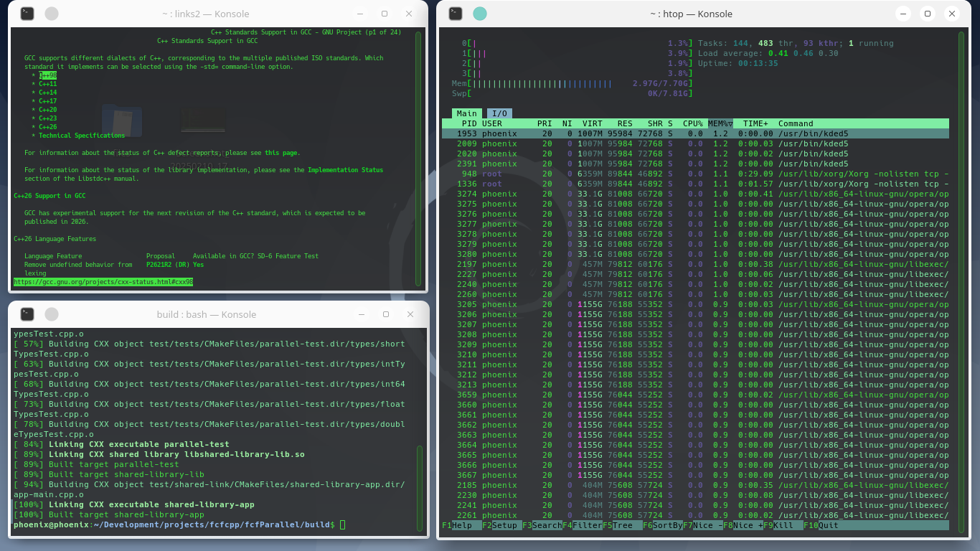Toggle tree view with F5Tree

(x=616, y=525)
